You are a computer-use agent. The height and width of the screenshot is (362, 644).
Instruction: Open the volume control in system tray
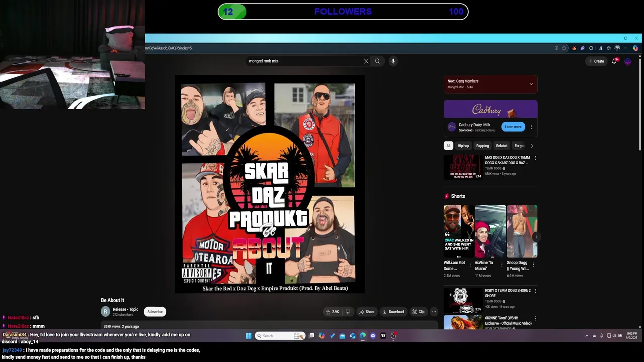click(614, 336)
